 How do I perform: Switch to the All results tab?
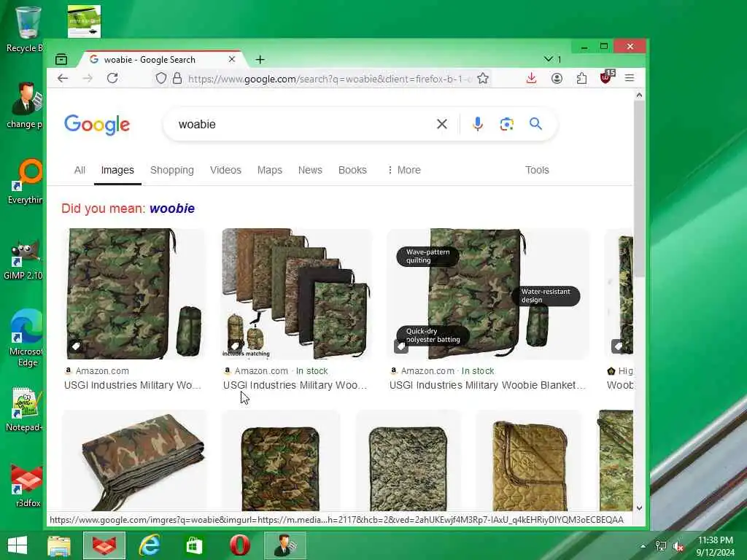(x=80, y=170)
